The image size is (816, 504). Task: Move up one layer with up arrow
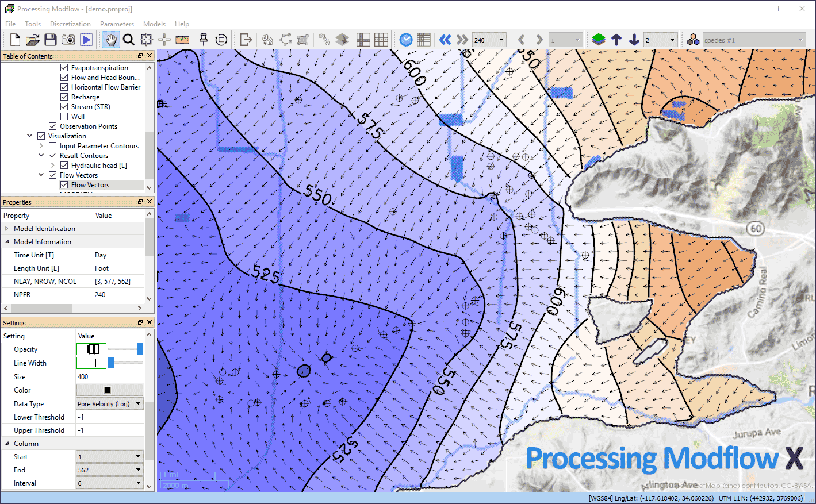coord(616,40)
